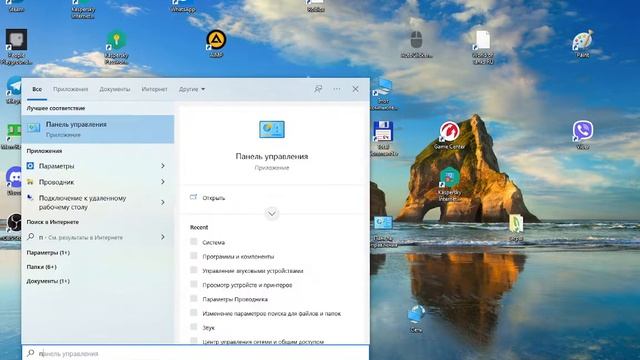The image size is (640, 360).
Task: Open recent item Программы и компоненты
Action: 238,257
